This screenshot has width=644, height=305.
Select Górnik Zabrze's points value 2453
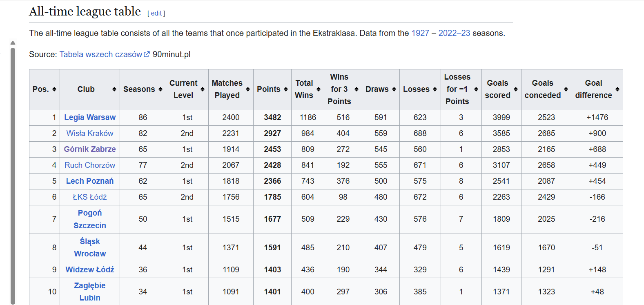point(272,149)
